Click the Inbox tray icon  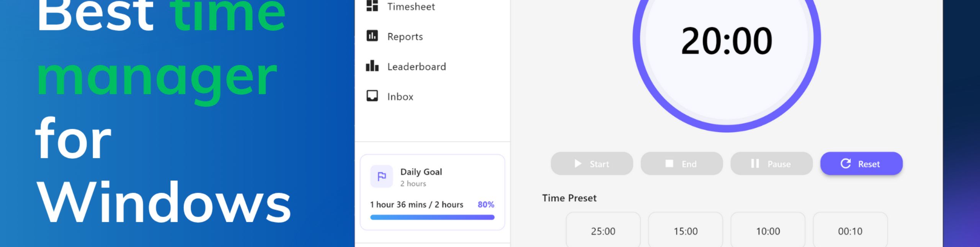pos(372,96)
